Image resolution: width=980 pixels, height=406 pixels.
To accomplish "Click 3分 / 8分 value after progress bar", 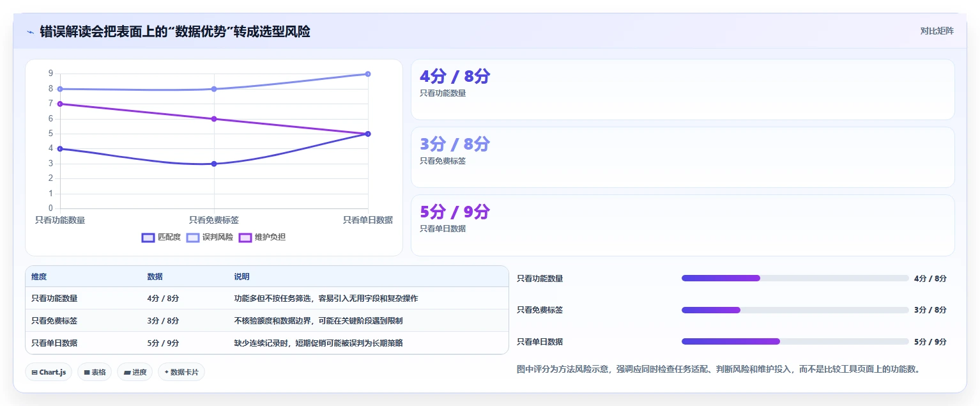I will 930,310.
